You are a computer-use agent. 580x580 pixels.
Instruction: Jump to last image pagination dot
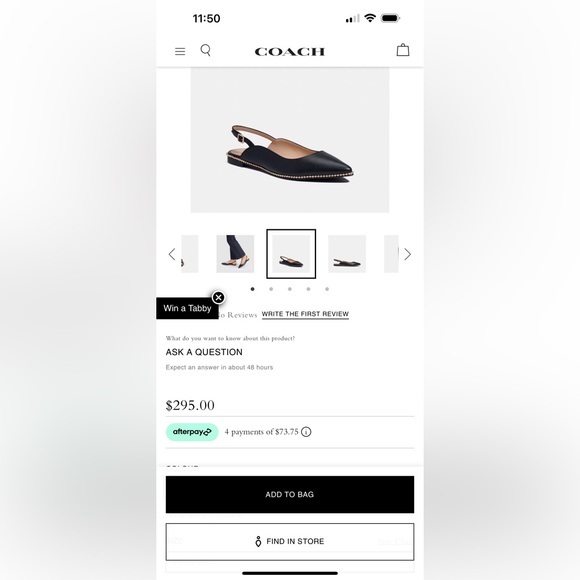(x=327, y=289)
